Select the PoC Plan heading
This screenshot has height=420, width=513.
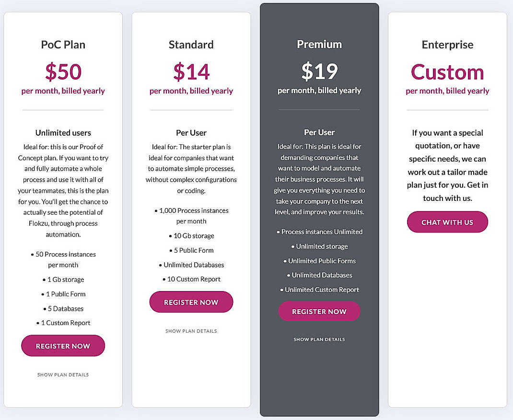(63, 44)
